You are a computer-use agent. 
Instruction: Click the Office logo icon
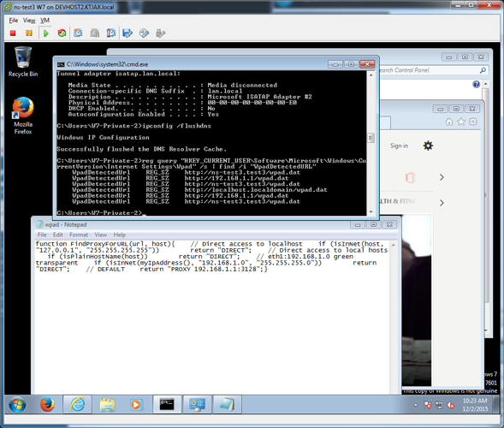click(410, 177)
